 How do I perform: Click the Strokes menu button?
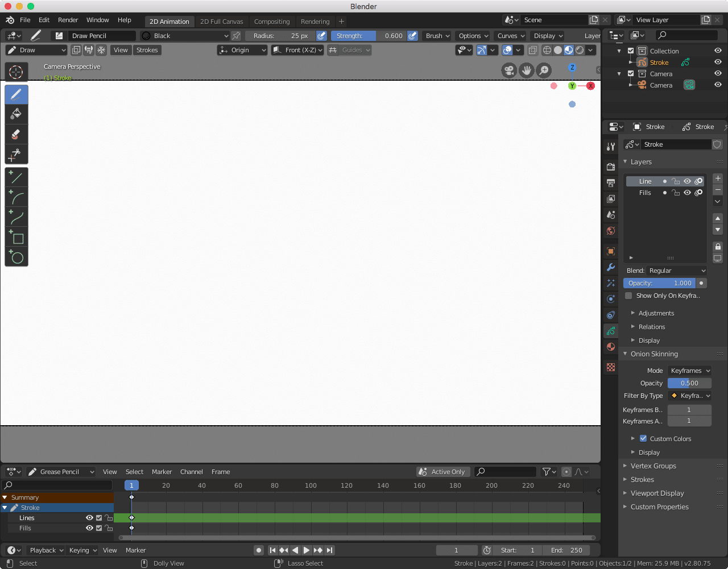tap(147, 50)
